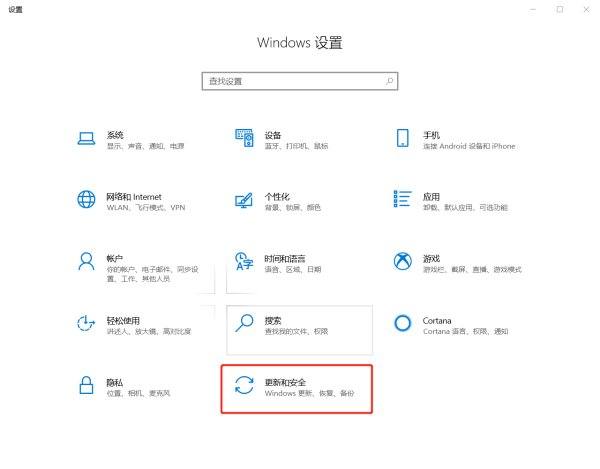This screenshot has height=469, width=600.
Task: Select the 系统 category title
Action: point(115,135)
